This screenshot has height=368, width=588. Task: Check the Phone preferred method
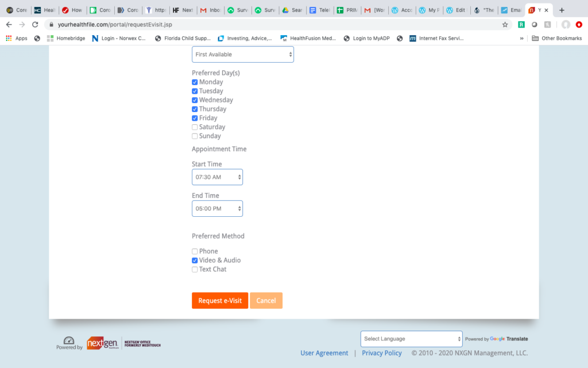point(195,251)
